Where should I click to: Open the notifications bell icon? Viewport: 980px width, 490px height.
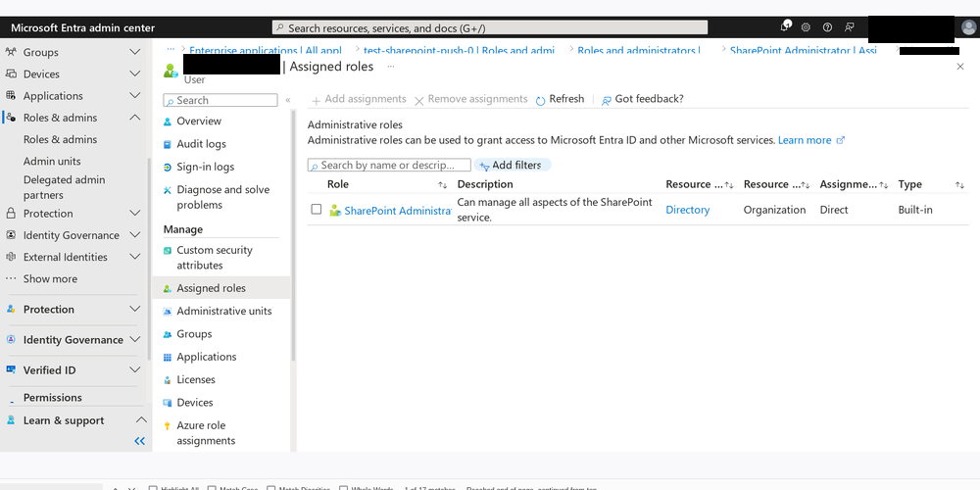click(x=786, y=26)
